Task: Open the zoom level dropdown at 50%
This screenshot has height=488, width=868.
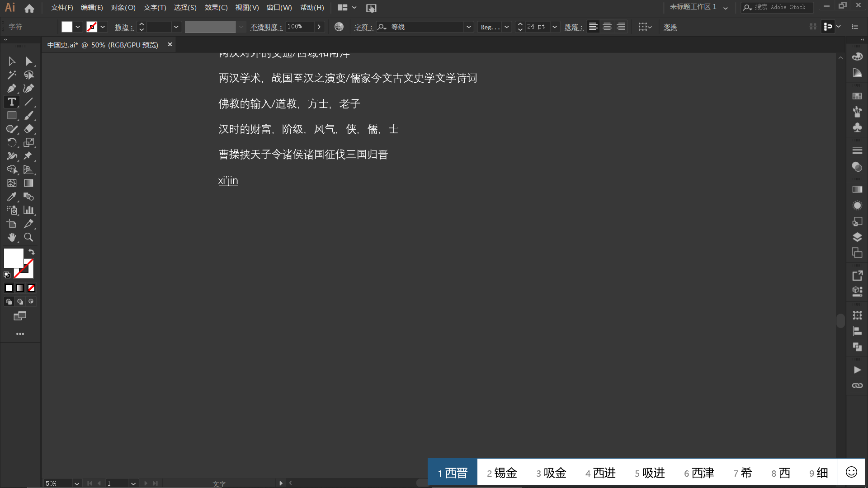Action: pos(77,483)
